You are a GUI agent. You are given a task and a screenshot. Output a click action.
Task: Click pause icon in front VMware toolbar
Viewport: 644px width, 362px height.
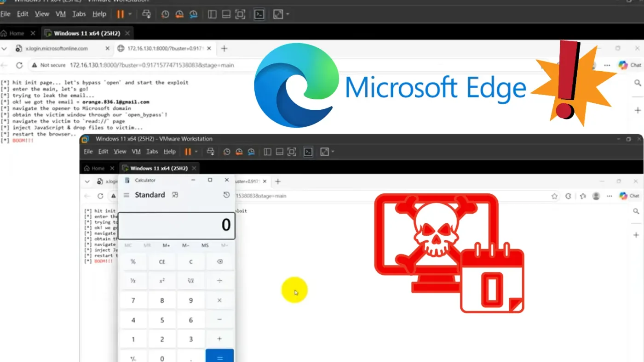[x=188, y=152]
